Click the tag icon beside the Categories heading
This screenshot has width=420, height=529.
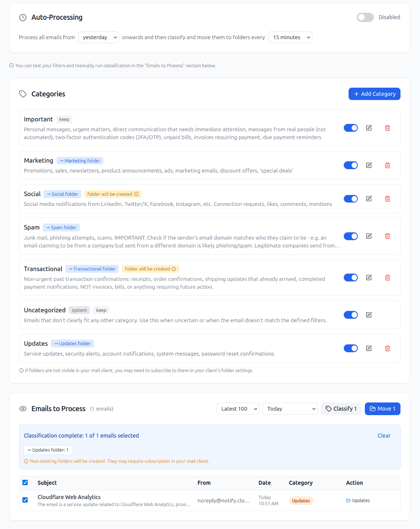click(x=23, y=94)
